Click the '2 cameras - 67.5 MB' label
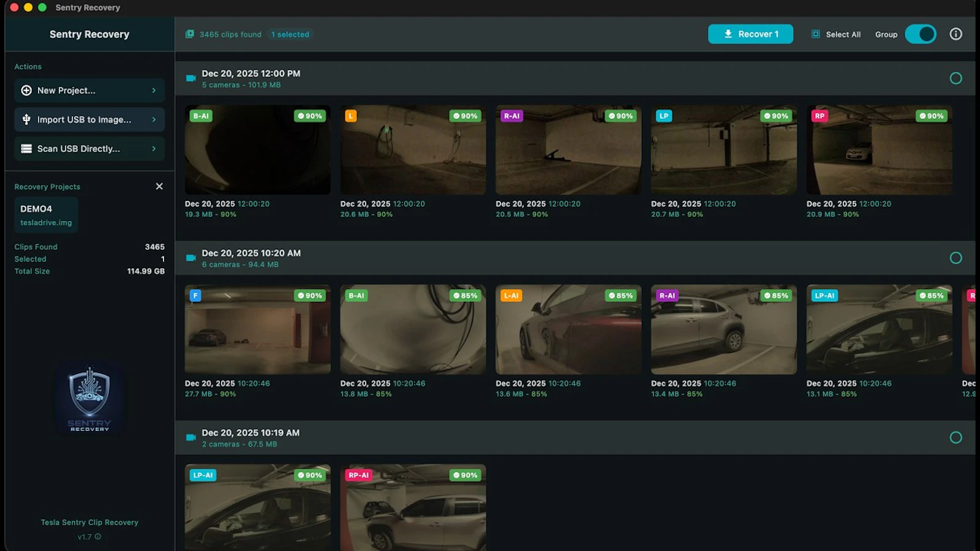Screen dimensions: 980x551 point(239,444)
